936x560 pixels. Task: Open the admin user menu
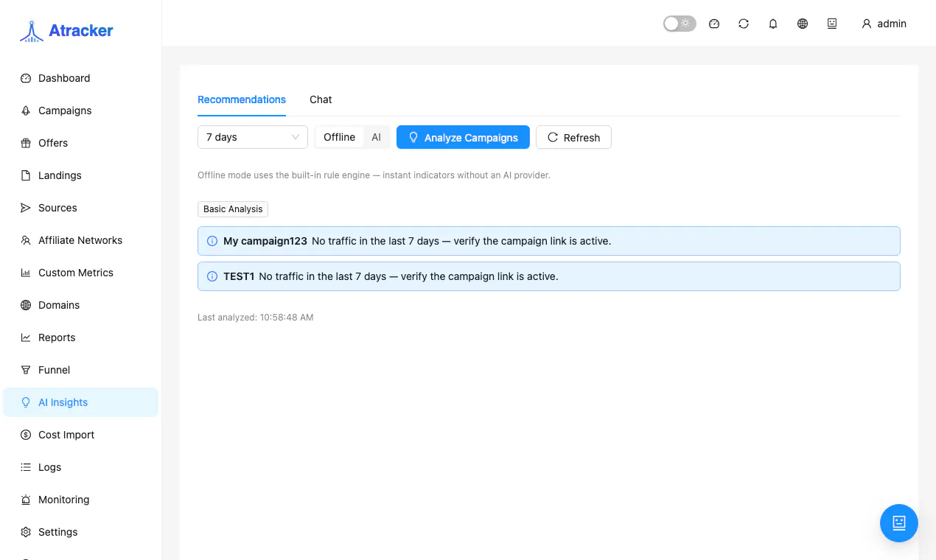pos(884,24)
